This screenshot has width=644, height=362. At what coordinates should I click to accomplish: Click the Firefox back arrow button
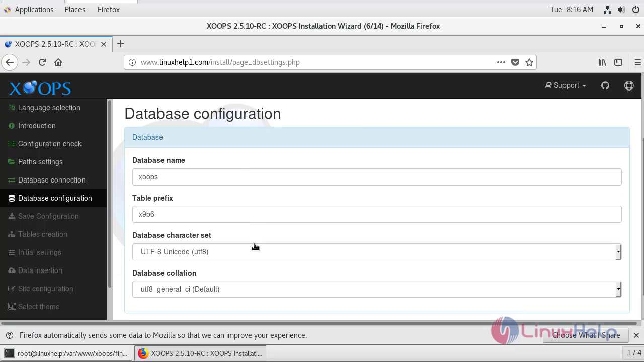(x=10, y=62)
